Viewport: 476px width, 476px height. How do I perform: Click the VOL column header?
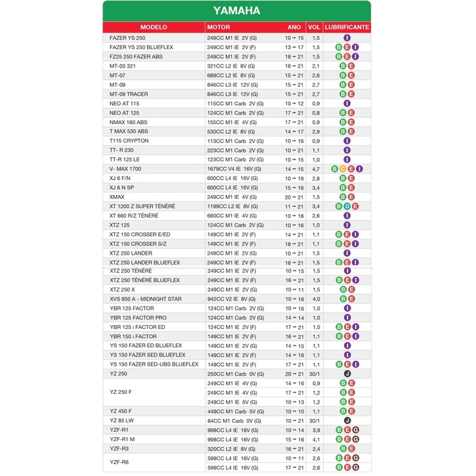point(314,28)
